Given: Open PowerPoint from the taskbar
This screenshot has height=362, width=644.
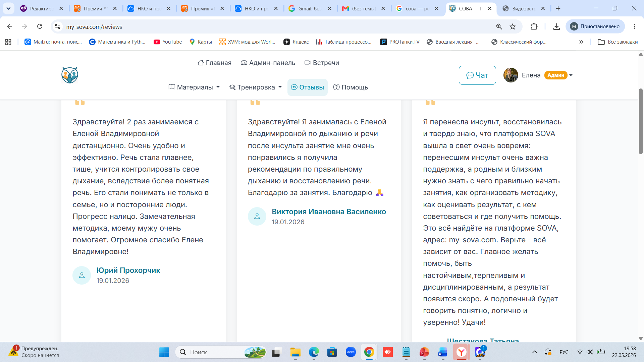Looking at the screenshot, I should tap(424, 352).
